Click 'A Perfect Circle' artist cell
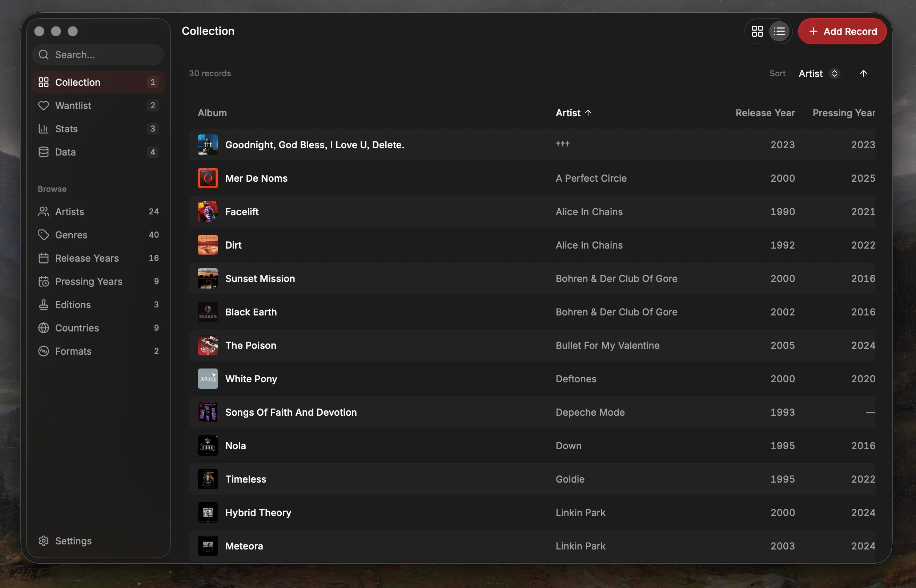 pos(591,178)
